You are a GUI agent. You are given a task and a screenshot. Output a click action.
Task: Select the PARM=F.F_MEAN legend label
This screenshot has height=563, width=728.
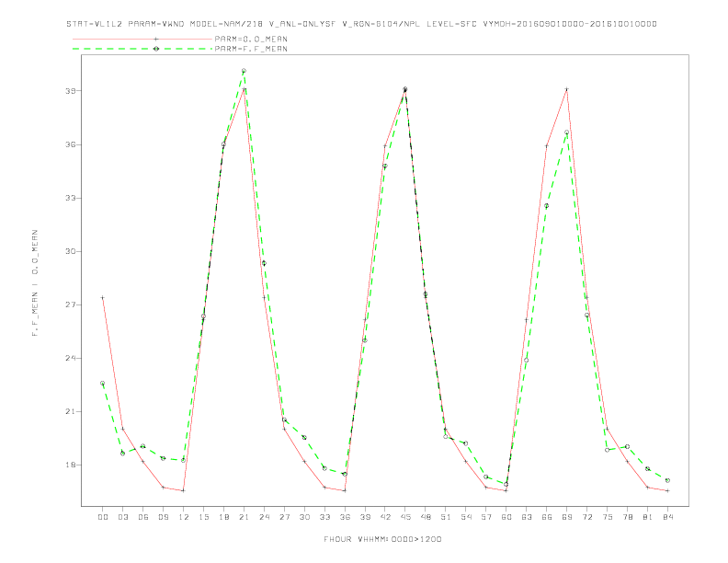click(x=251, y=49)
